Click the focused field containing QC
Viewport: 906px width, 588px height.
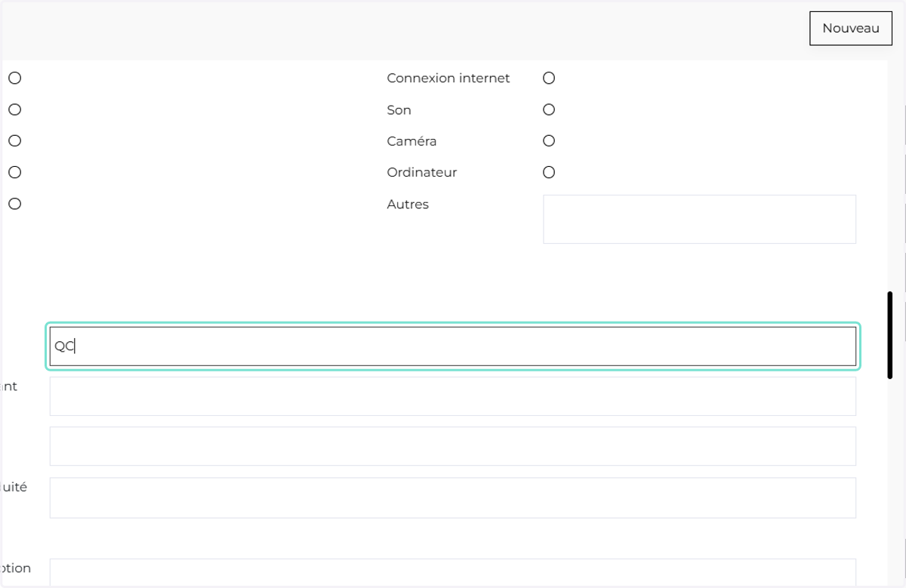point(453,346)
